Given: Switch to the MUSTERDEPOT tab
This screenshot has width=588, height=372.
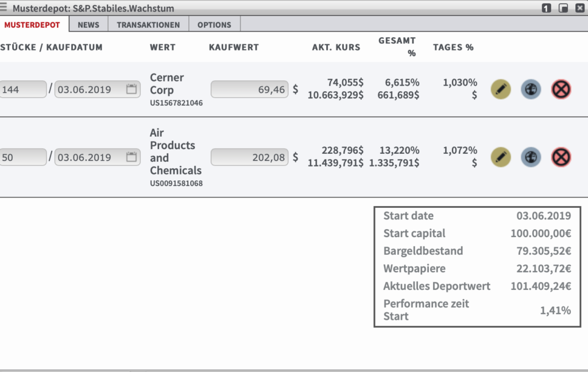Looking at the screenshot, I should [32, 25].
